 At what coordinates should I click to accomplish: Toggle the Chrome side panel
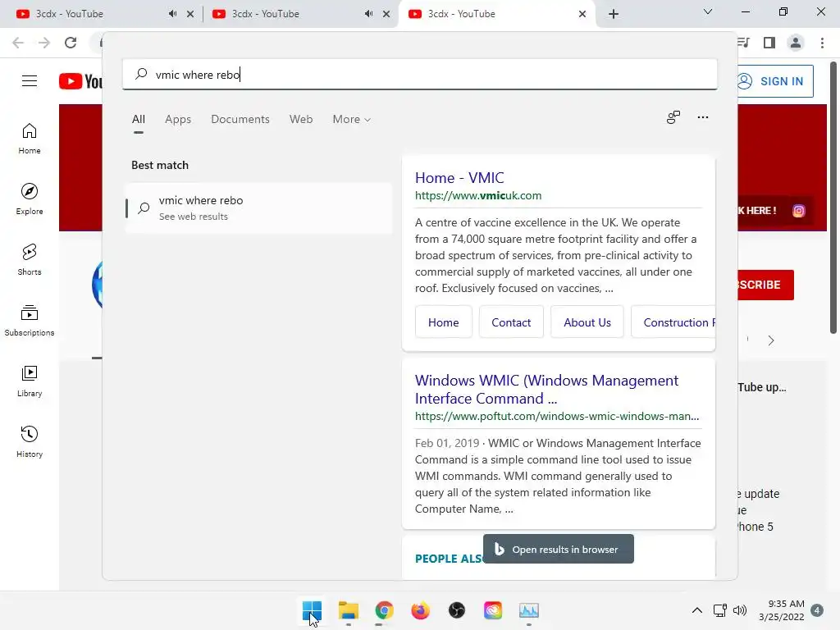coord(769,43)
